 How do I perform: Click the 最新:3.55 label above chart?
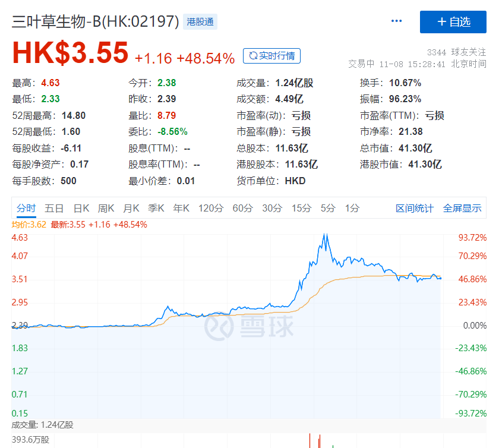pos(68,225)
